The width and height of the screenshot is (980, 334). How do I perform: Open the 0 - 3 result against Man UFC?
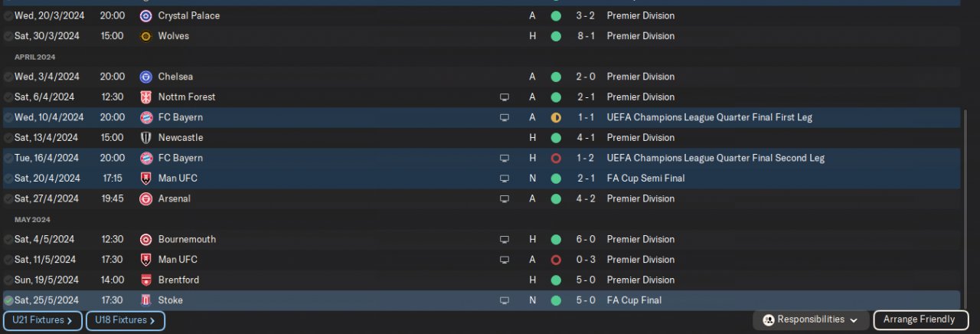pos(585,260)
